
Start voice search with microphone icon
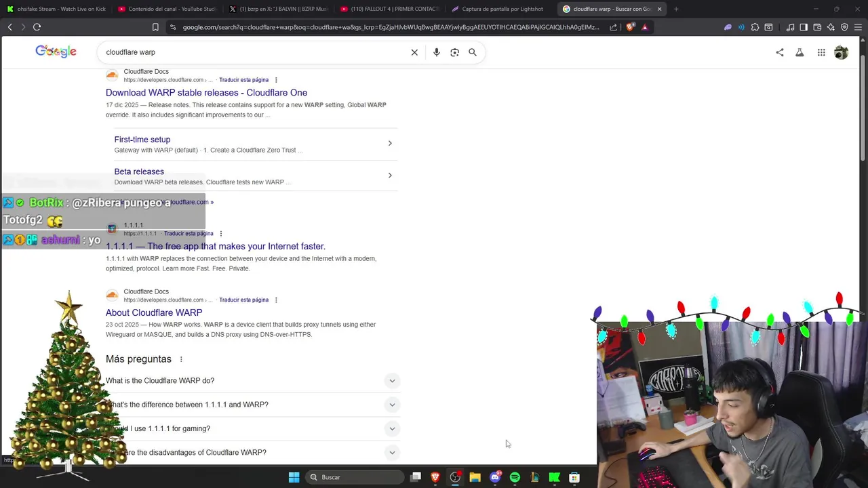[x=436, y=52]
